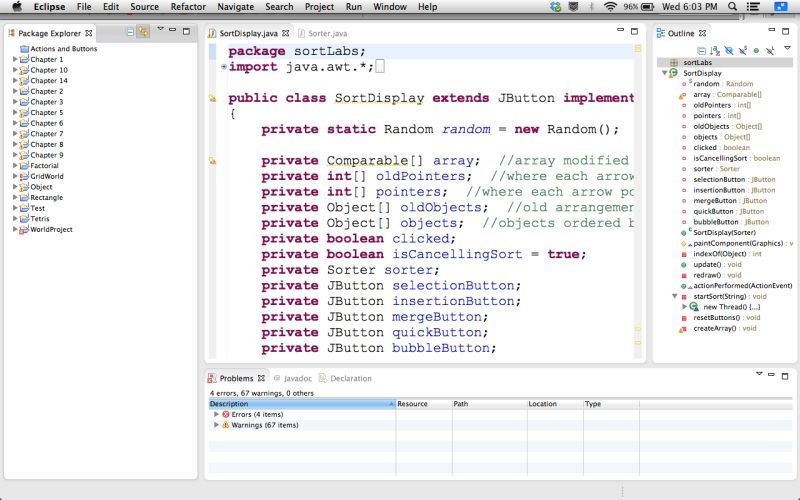The image size is (800, 500).
Task: Select random field in Outline
Action: 717,84
